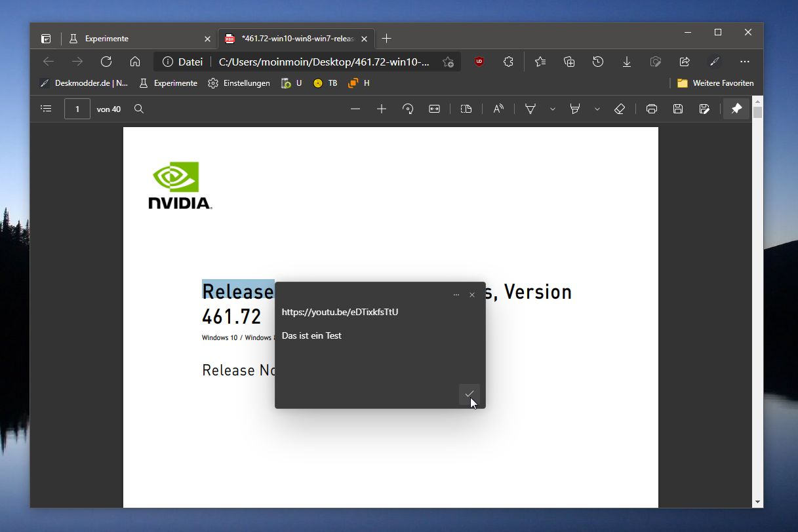Viewport: 798px width, 532px height.
Task: Click 'Das ist ein Test' comment text
Action: coord(311,335)
